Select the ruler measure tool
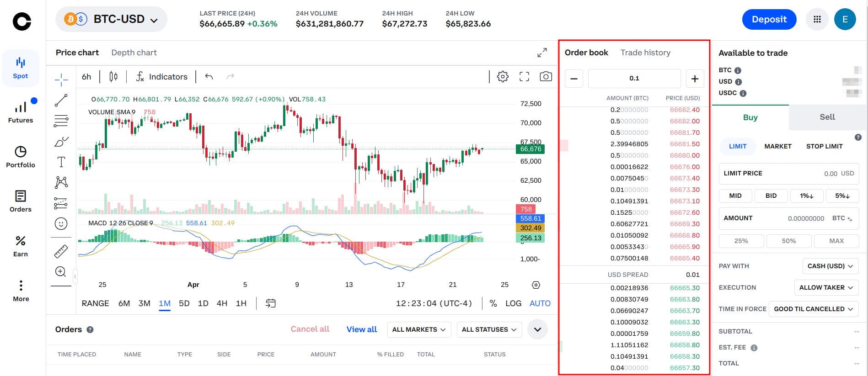 [x=61, y=251]
